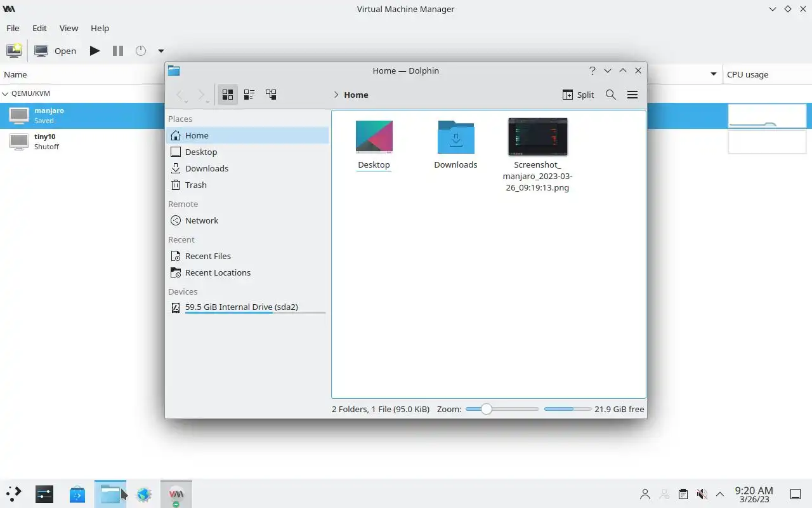Click the grayed-out tray icon beside user icon
Image resolution: width=812 pixels, height=508 pixels.
[664, 494]
